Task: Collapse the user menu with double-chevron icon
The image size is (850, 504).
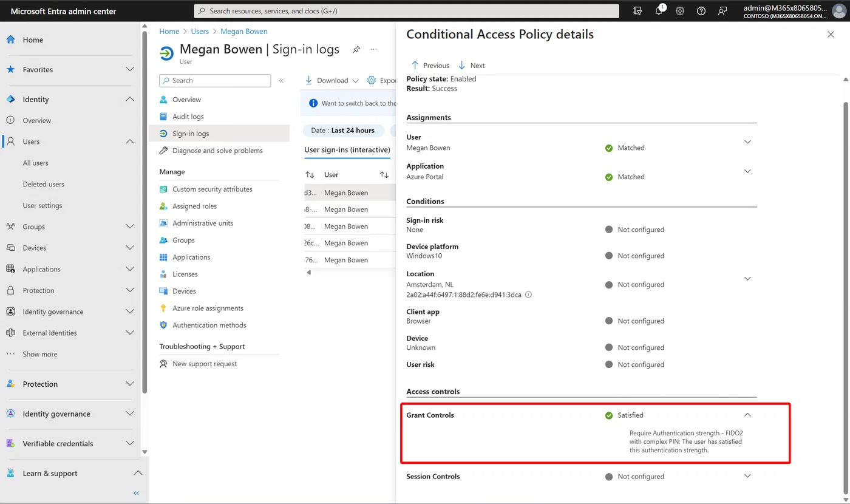Action: [x=281, y=80]
